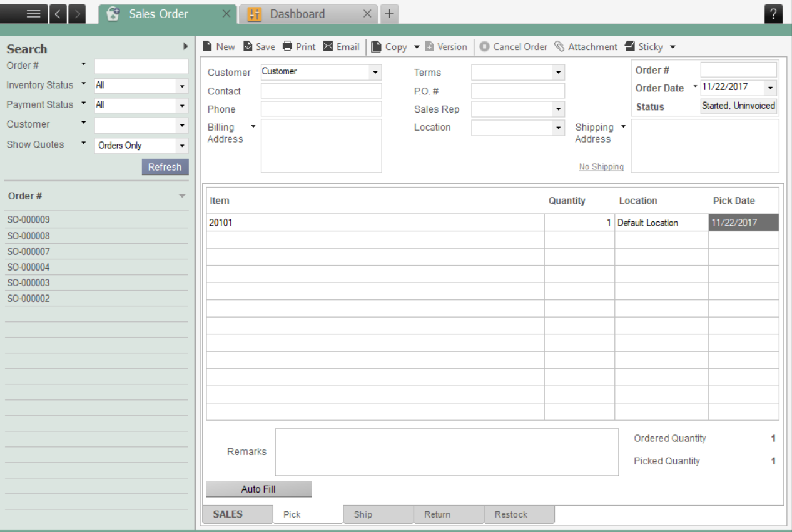
Task: Select order SO-000008 in the list
Action: pos(96,236)
